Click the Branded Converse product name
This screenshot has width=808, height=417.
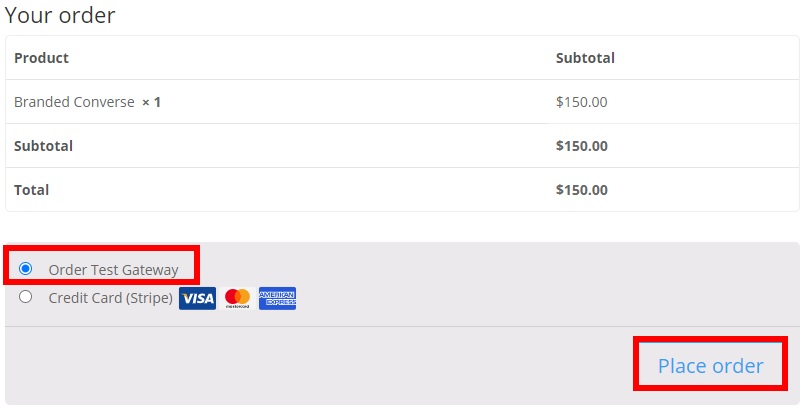click(74, 102)
